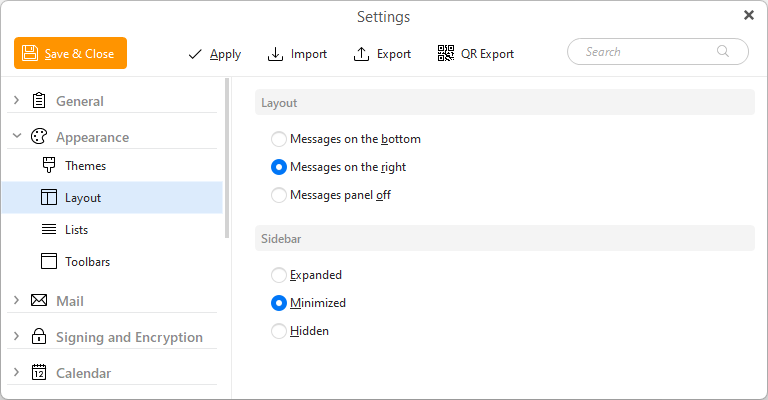The width and height of the screenshot is (768, 400).
Task: Focus the settings Search field
Action: tap(657, 51)
